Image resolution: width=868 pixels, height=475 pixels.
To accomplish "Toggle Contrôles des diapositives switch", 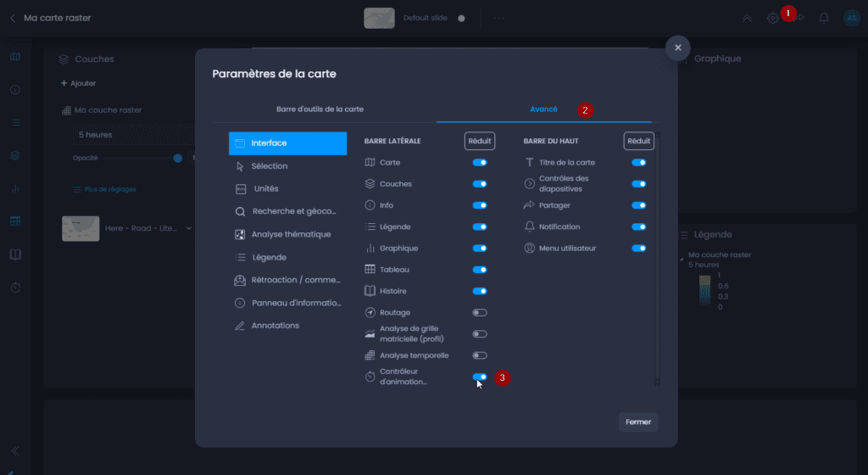I will 639,184.
